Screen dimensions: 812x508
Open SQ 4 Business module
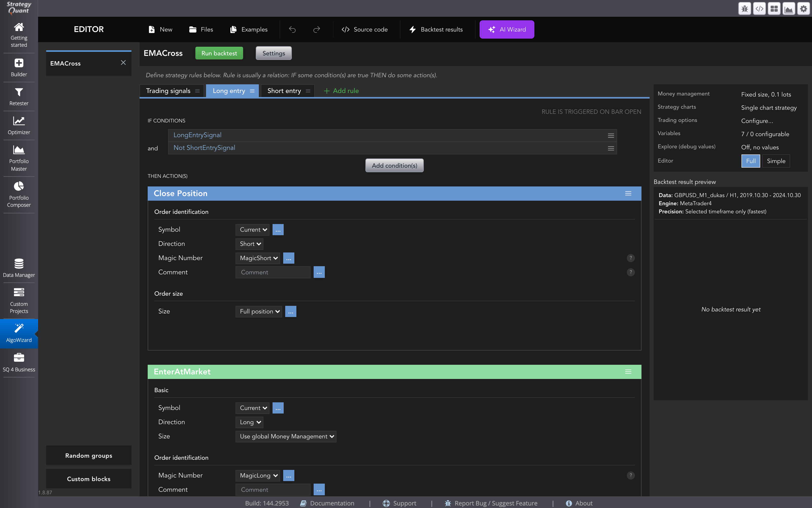[x=19, y=362]
